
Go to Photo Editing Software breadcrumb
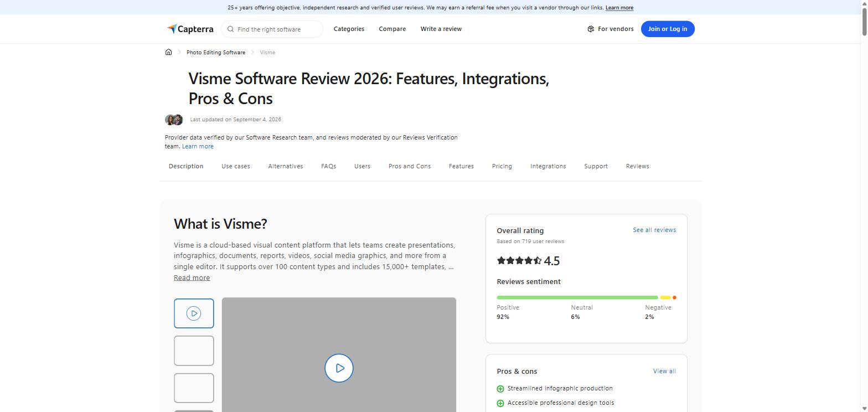click(216, 52)
